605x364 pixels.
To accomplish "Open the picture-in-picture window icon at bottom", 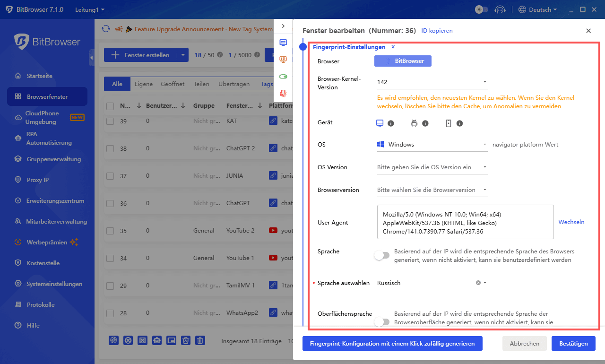I will click(171, 340).
